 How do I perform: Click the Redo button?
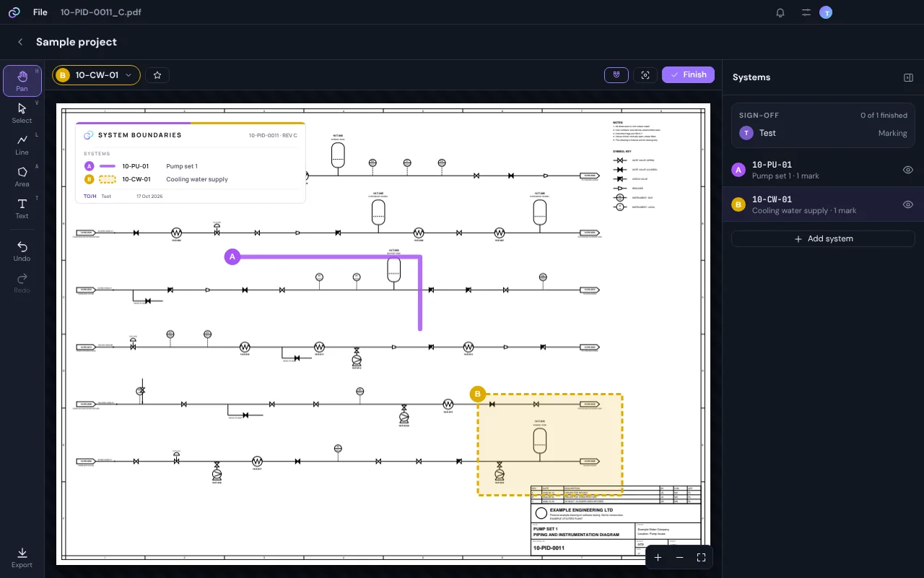(22, 282)
